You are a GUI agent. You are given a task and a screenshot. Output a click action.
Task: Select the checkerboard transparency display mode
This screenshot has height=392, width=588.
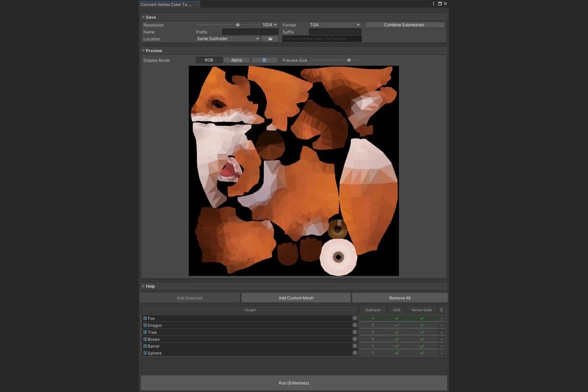point(264,60)
